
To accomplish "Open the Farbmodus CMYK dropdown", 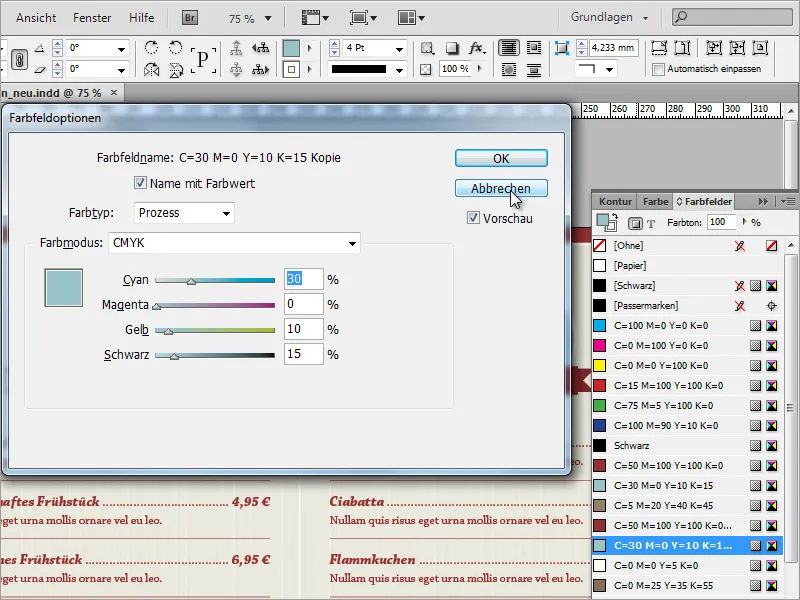I will click(x=234, y=243).
